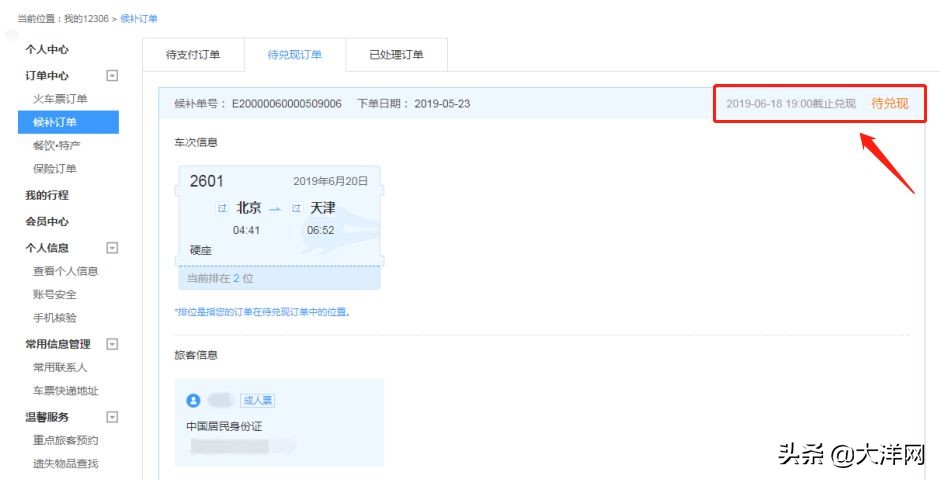Screen dimensions: 940x480
Task: Open 遗失物品查找 service
Action: 65,464
